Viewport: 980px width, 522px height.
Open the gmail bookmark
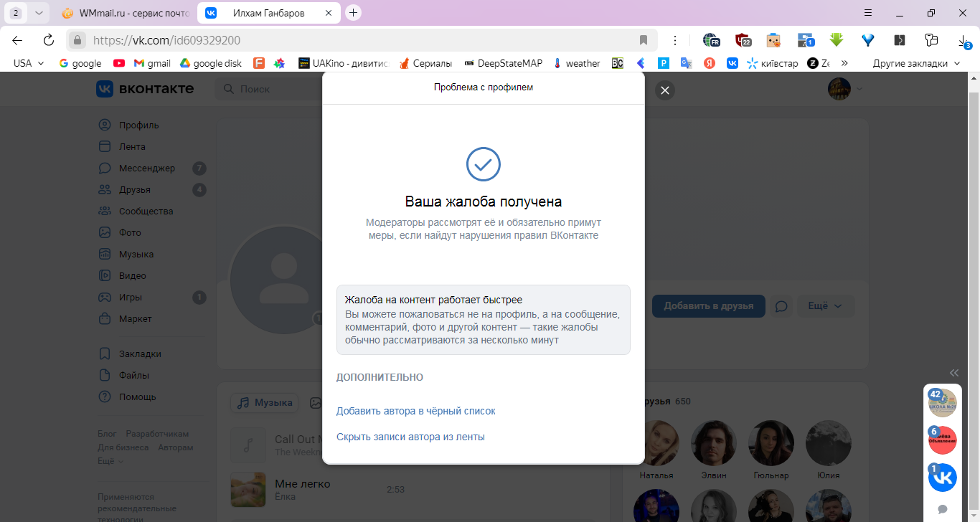tap(152, 63)
